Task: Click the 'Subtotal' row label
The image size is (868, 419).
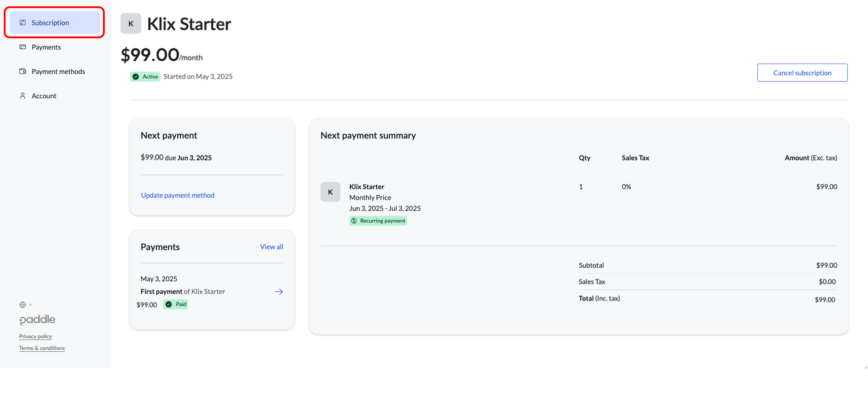Action: pyautogui.click(x=591, y=265)
